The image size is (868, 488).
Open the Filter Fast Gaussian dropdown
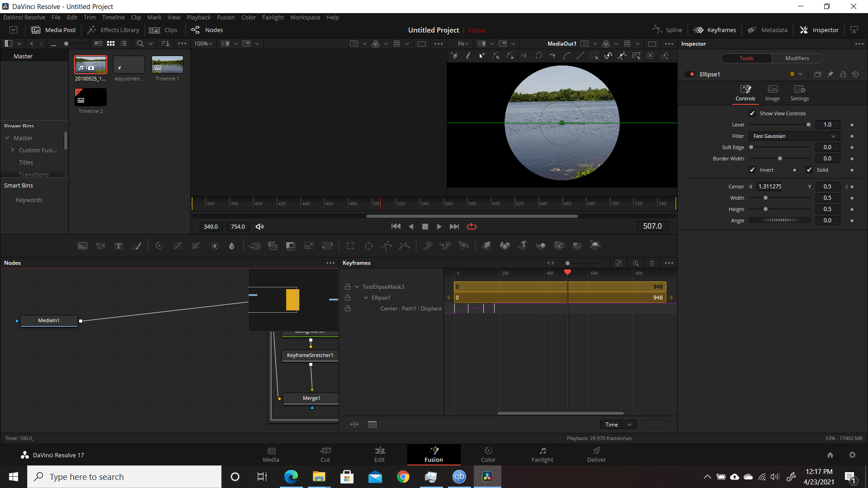794,136
